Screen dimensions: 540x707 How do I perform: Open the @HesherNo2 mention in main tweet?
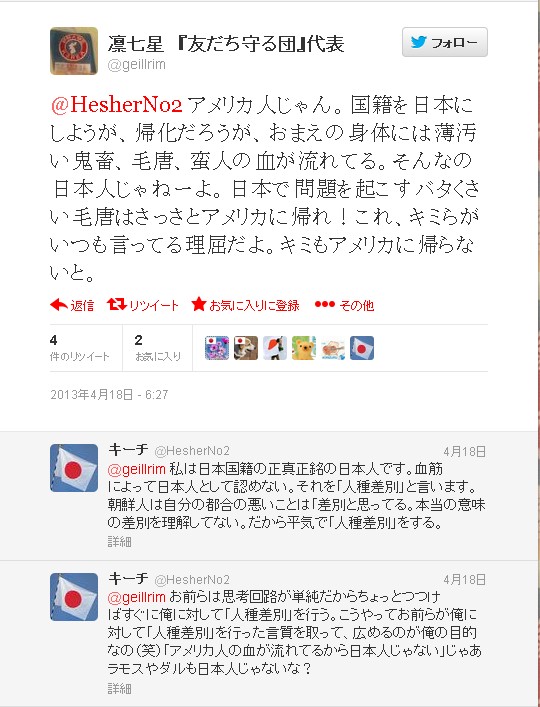pyautogui.click(x=116, y=105)
